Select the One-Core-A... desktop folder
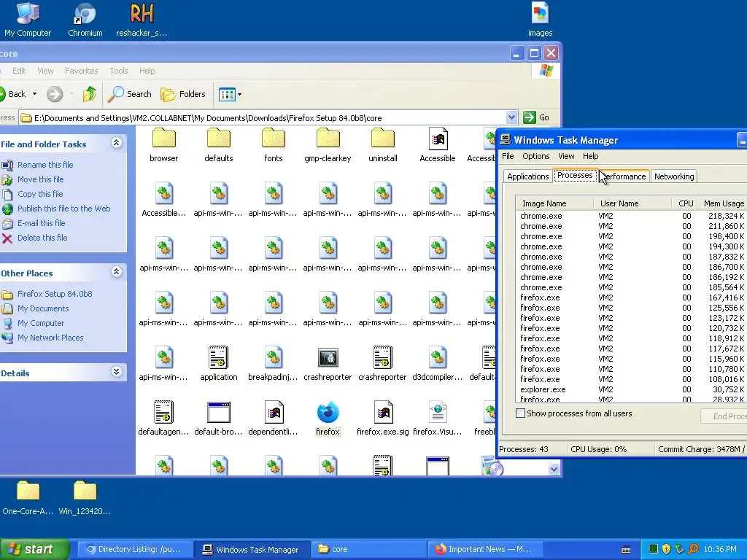The width and height of the screenshot is (747, 560). [x=28, y=497]
